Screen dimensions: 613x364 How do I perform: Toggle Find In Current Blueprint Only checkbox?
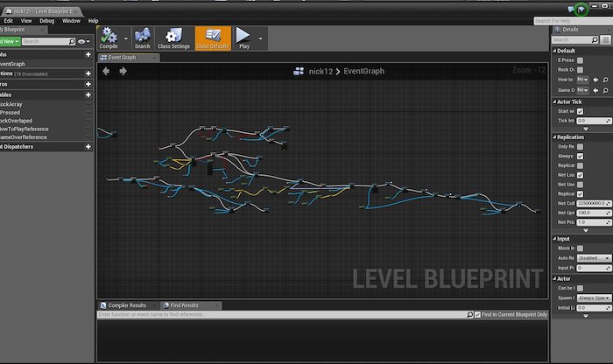tap(477, 314)
